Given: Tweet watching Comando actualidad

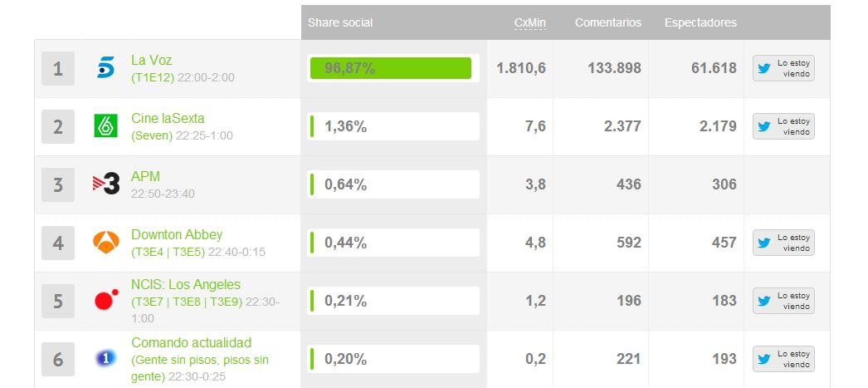Looking at the screenshot, I should 783,359.
